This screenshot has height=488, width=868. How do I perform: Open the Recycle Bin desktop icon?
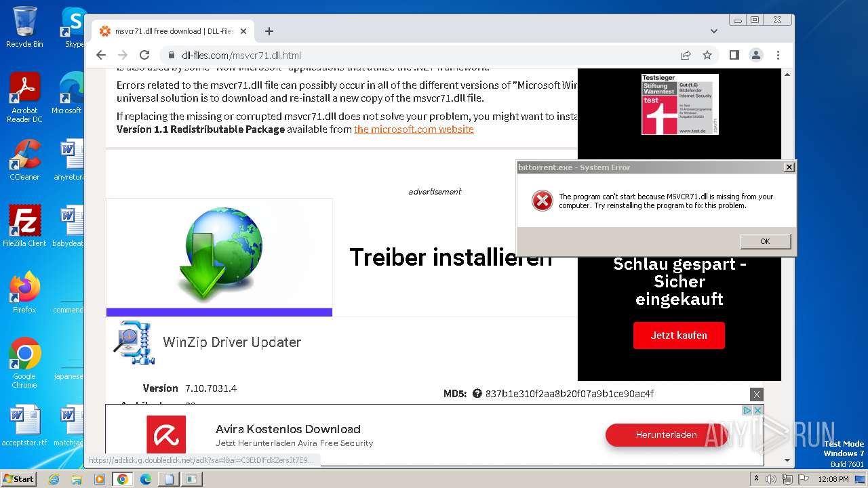[x=24, y=28]
